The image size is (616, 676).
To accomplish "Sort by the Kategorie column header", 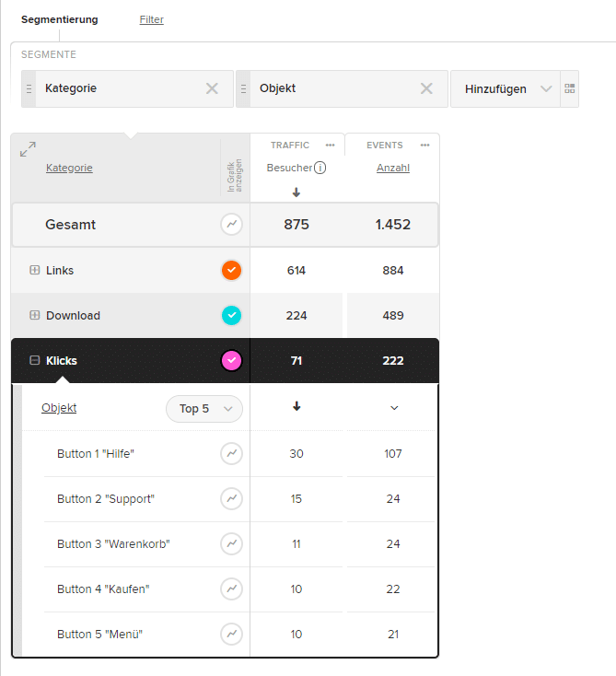I will coord(69,168).
